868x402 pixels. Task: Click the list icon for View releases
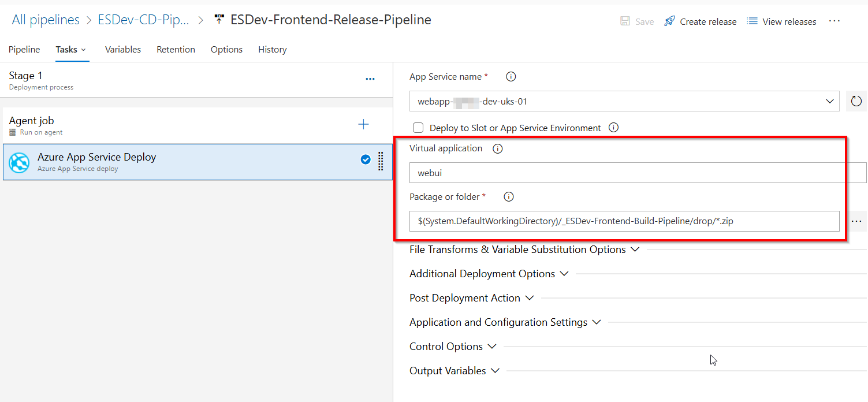752,21
